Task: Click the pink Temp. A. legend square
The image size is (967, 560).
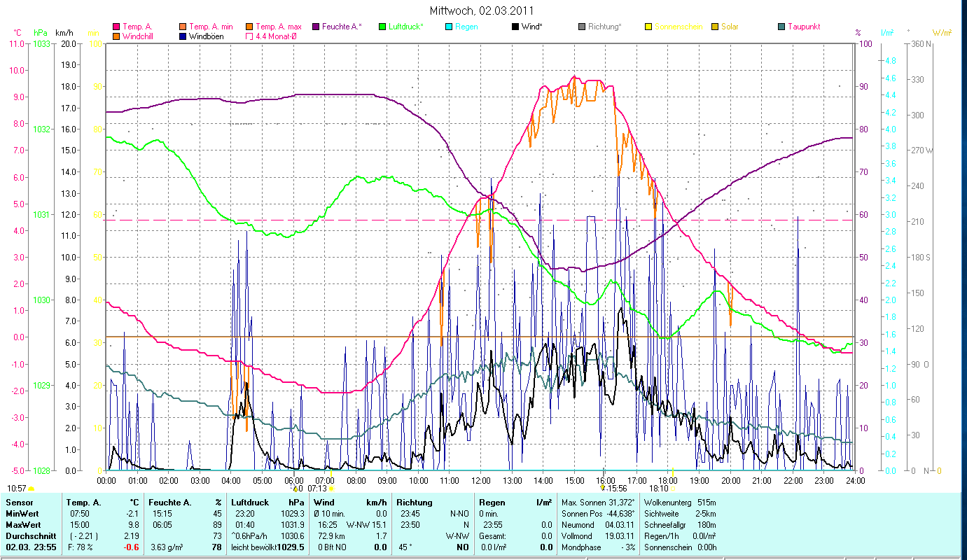Action: [116, 27]
